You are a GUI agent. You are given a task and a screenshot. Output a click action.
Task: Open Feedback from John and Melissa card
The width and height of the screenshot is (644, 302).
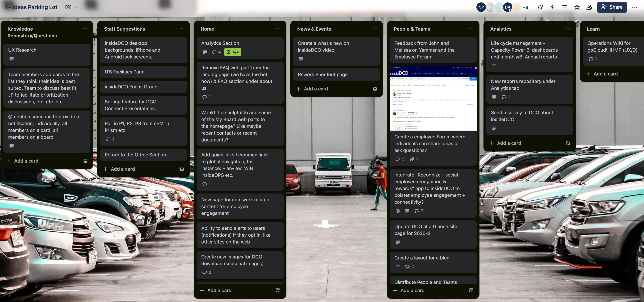click(x=433, y=50)
